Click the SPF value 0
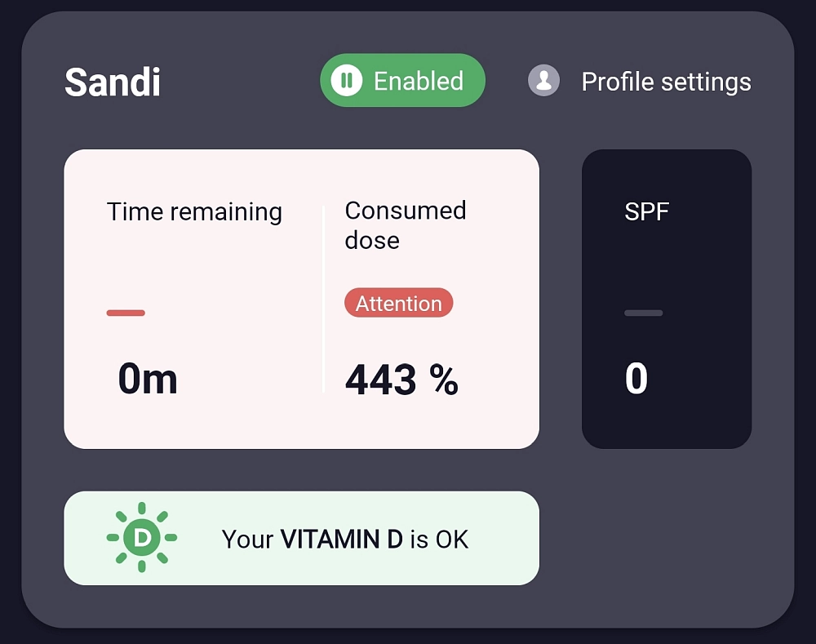The width and height of the screenshot is (816, 644). 636,380
